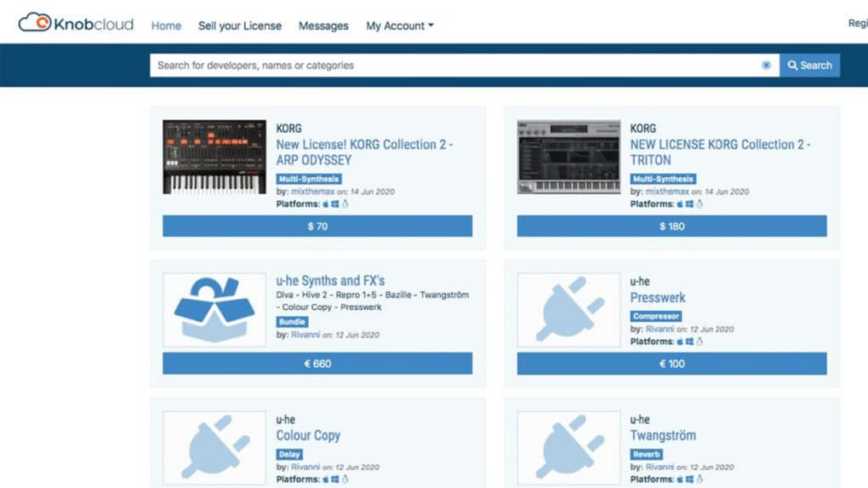Screen dimensions: 868x488
Task: Open the ARP ODYSSEY synth thumbnail
Action: 214,157
